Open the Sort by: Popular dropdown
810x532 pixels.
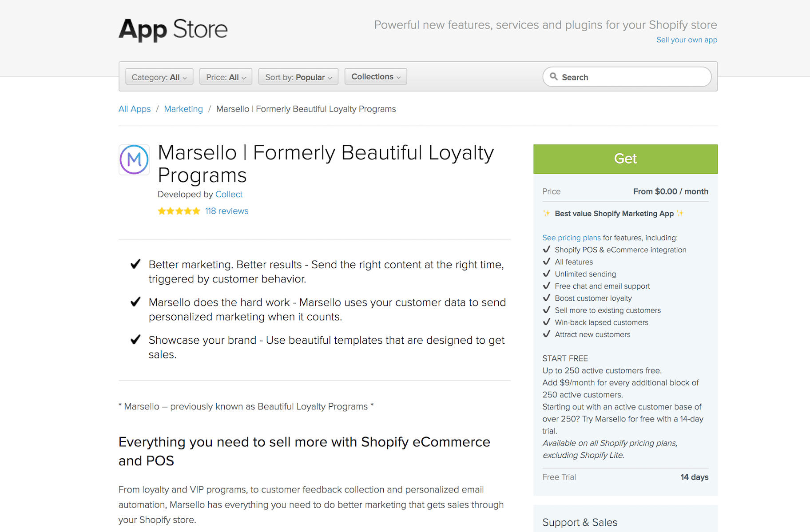pyautogui.click(x=298, y=77)
